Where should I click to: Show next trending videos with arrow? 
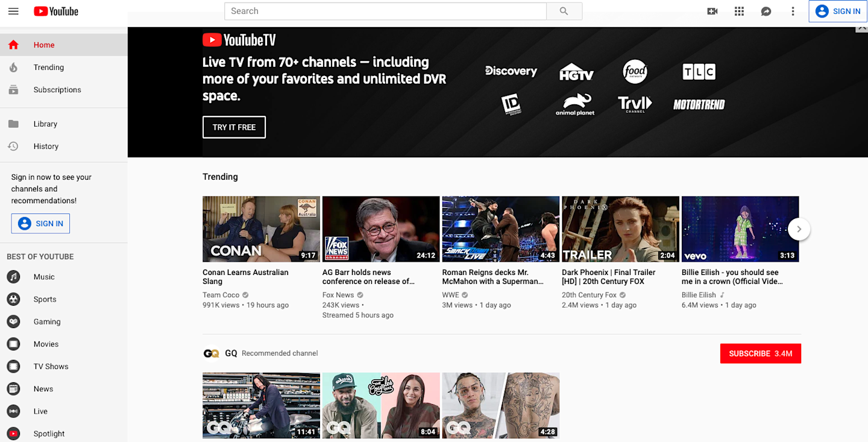(x=799, y=229)
